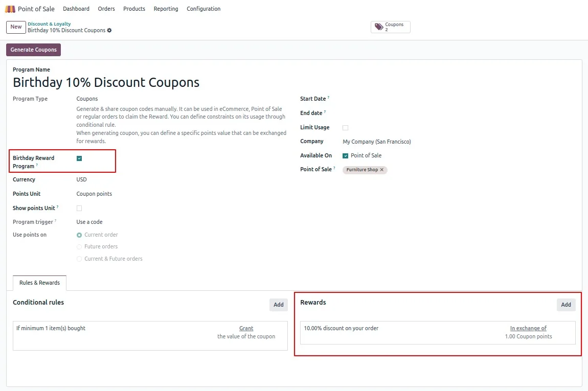The image size is (588, 391).
Task: Open the Company field My Company (San Francisco)
Action: (376, 142)
